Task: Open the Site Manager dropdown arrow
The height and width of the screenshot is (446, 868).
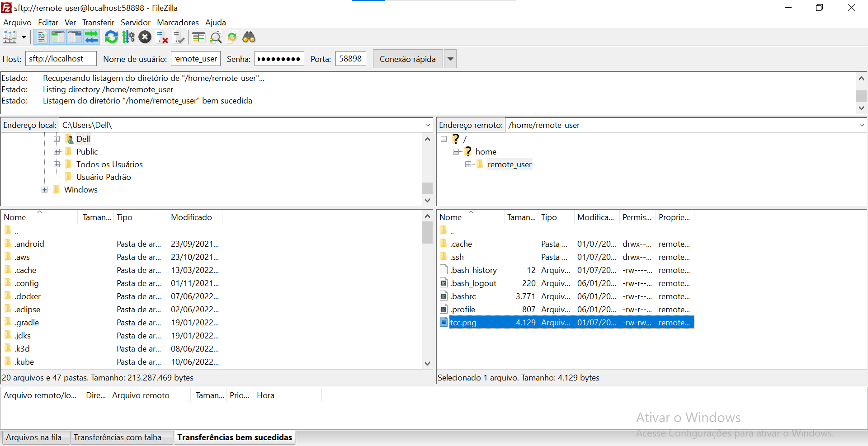Action: (x=24, y=37)
